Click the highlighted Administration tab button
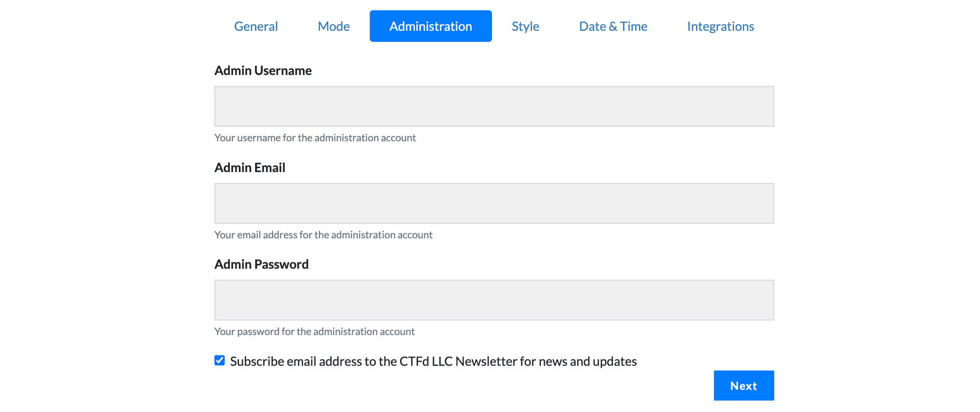This screenshot has height=412, width=980. click(430, 26)
